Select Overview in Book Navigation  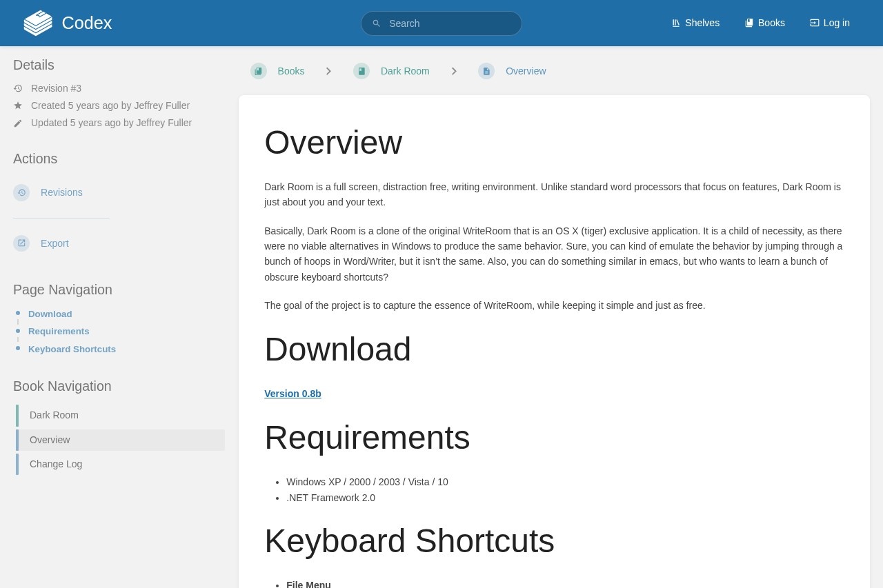click(x=50, y=440)
